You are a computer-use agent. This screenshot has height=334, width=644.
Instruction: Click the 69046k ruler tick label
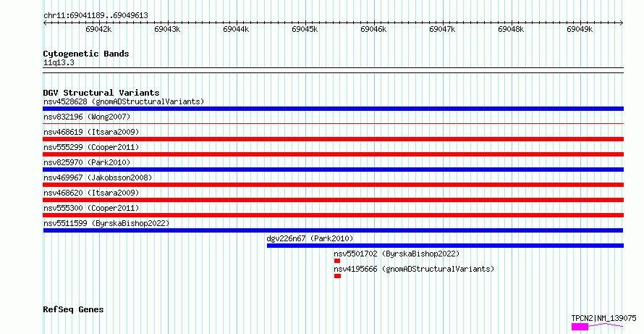pos(373,30)
